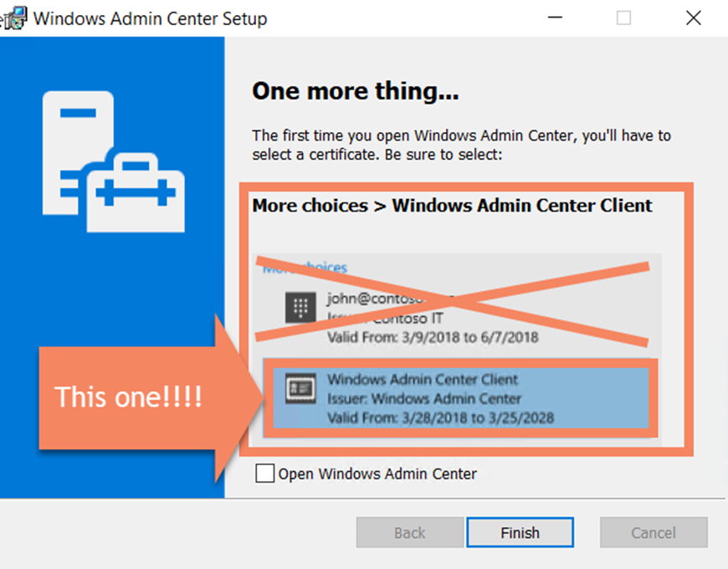Screen dimensions: 728x569
Task: Click the 'One more thing...' heading
Action: [355, 91]
